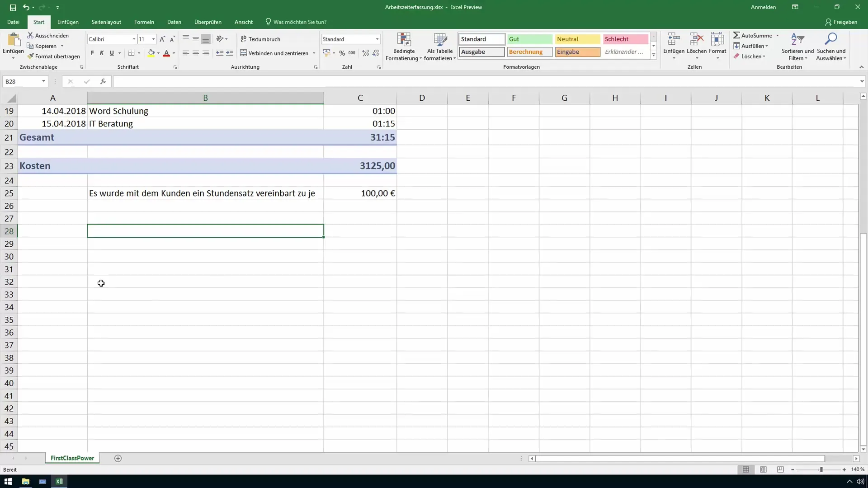
Task: Decrease font size with the small A icon
Action: click(x=172, y=39)
